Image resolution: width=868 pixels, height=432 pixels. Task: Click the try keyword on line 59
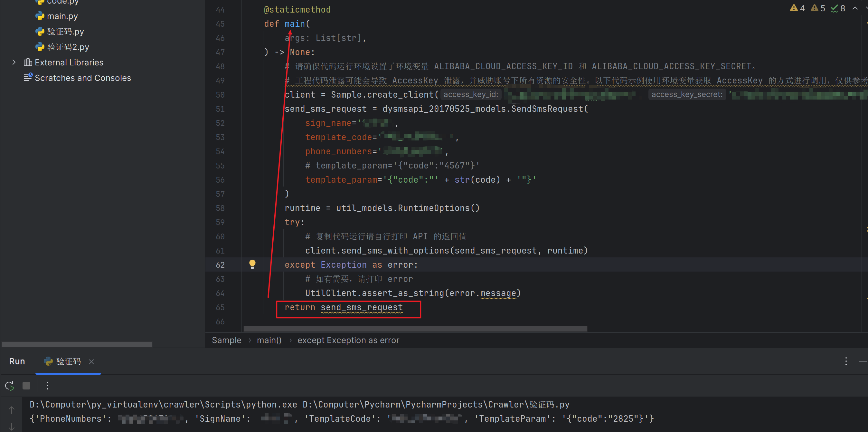292,222
